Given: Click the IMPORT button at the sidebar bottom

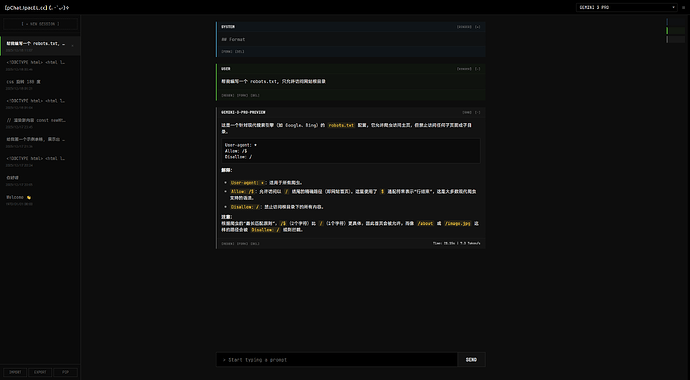Looking at the screenshot, I should point(15,372).
